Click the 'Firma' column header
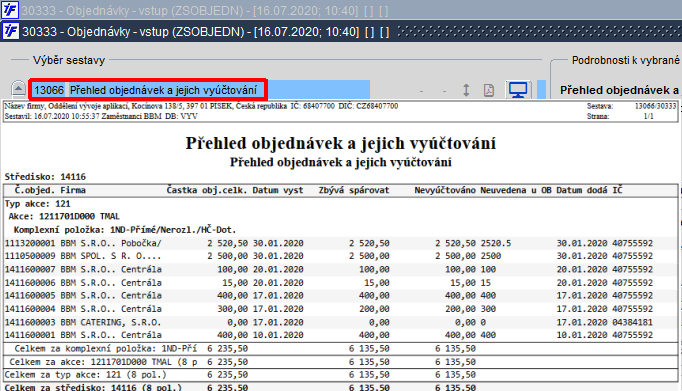The height and width of the screenshot is (391, 682). pos(73,190)
